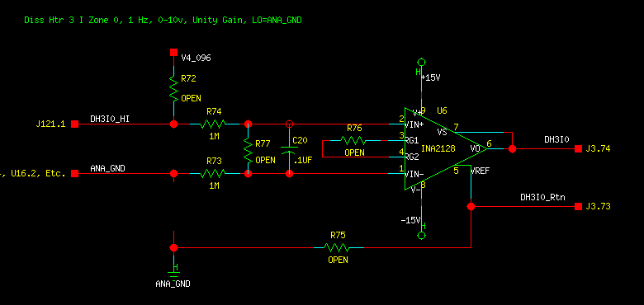
Task: Select the R76 gain resistor
Action: point(353,141)
